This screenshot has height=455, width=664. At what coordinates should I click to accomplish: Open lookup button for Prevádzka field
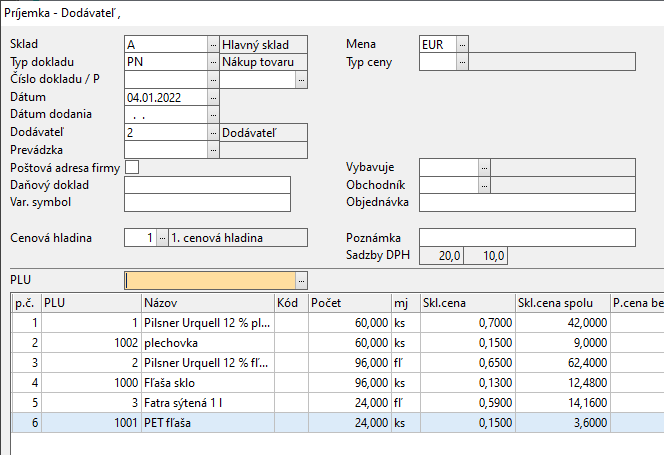[x=213, y=149]
